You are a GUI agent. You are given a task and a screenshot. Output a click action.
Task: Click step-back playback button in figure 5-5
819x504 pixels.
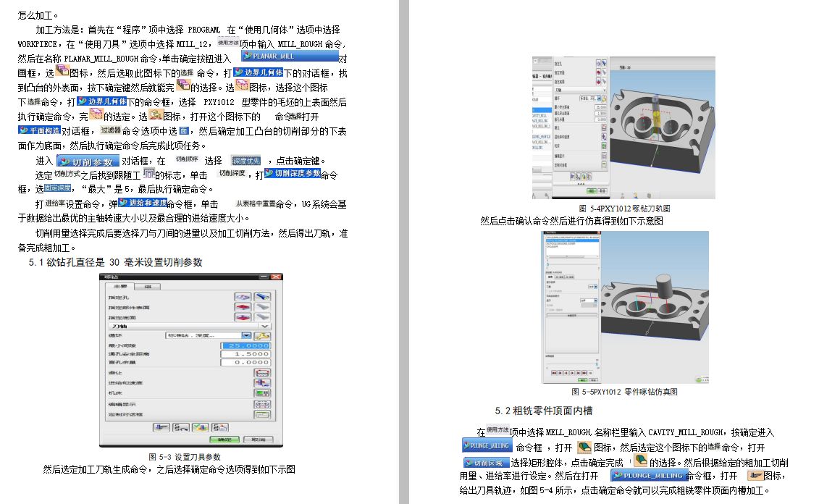coord(560,373)
